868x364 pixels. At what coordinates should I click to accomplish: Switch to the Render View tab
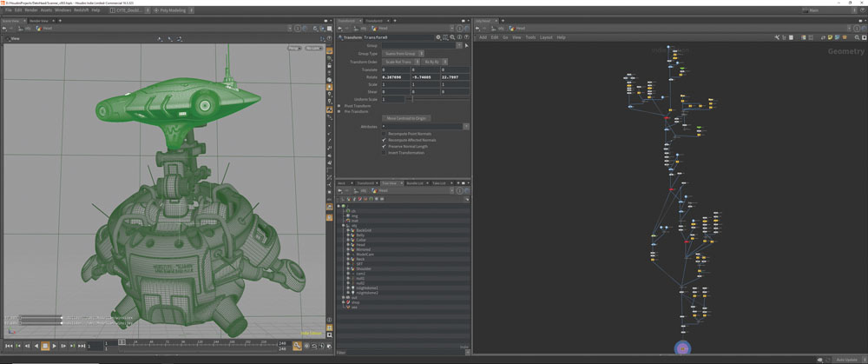pyautogui.click(x=38, y=21)
